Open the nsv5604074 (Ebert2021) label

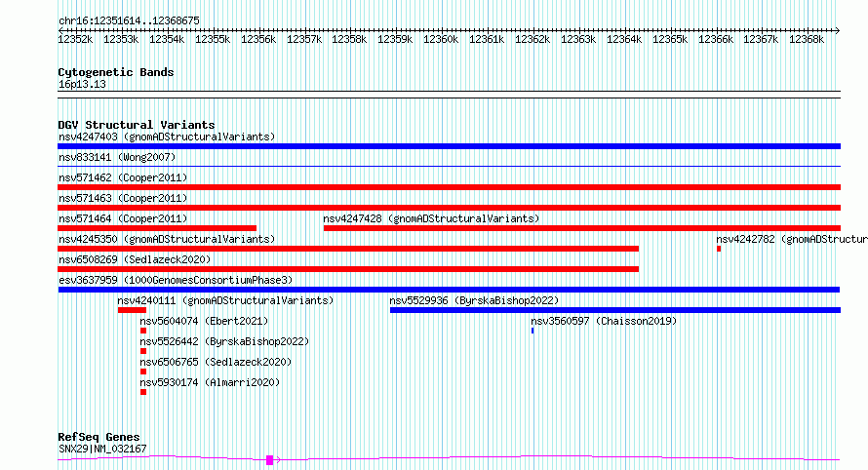click(x=204, y=321)
